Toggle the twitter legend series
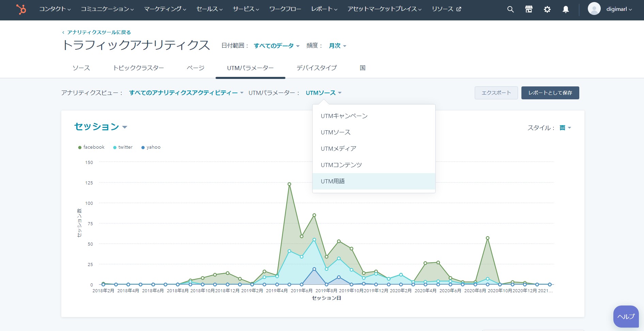Image resolution: width=644 pixels, height=331 pixels. click(x=123, y=147)
